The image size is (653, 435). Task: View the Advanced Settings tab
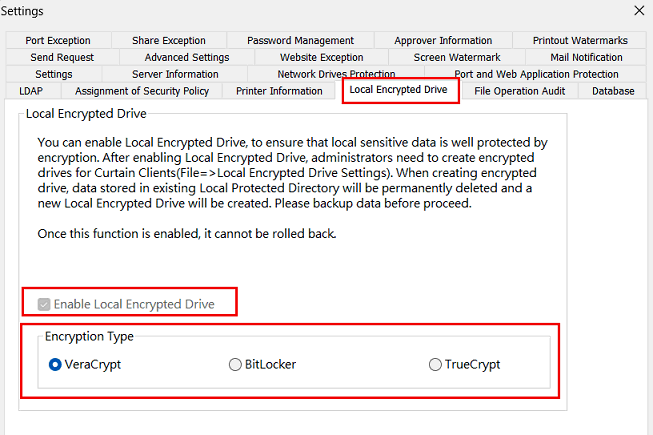point(186,58)
